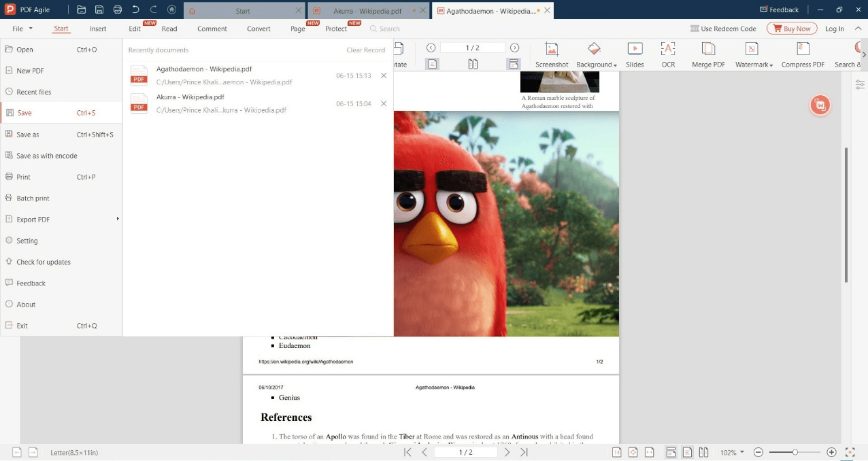Select Save as with encode

[61, 156]
